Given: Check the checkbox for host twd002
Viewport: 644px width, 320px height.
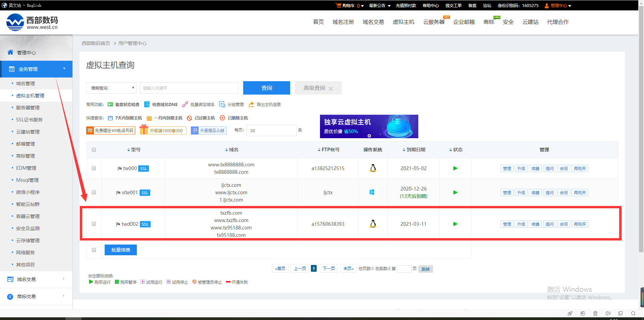Looking at the screenshot, I should click(94, 224).
